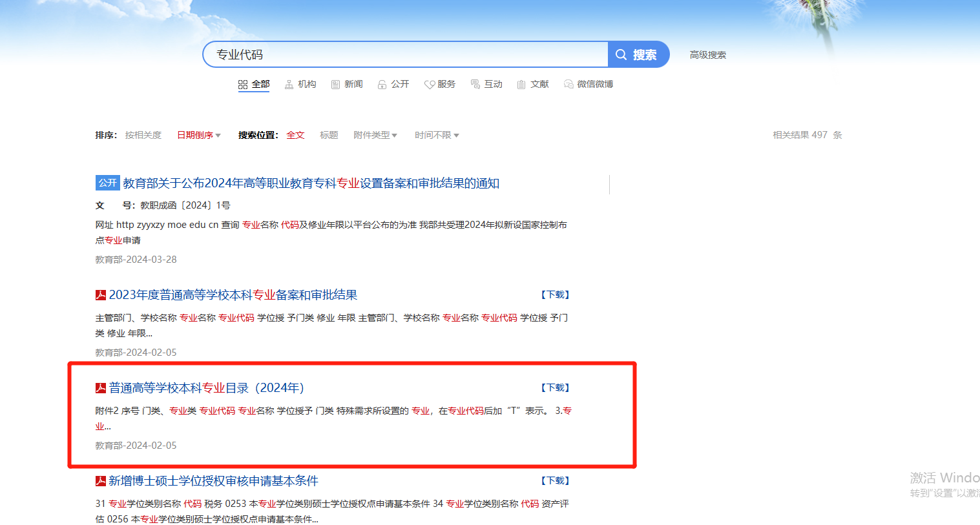Open the 时间不限 time filter dropdown

(437, 135)
